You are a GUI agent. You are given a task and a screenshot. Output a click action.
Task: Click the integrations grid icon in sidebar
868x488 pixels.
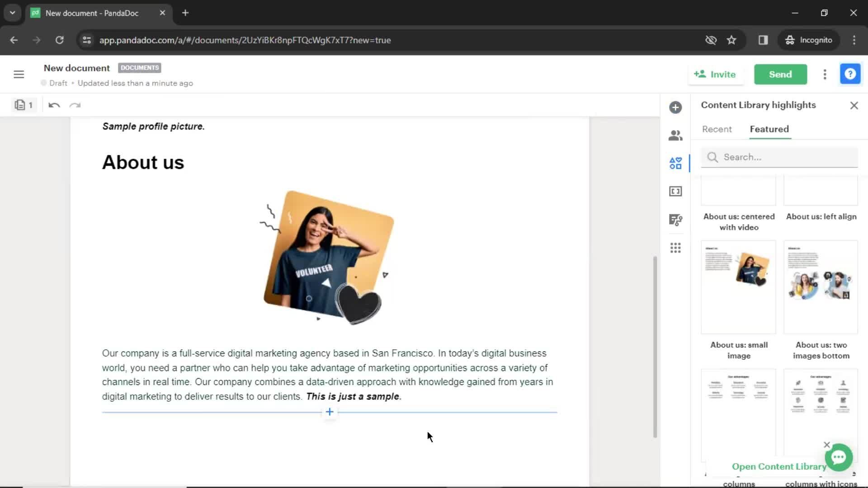click(675, 248)
